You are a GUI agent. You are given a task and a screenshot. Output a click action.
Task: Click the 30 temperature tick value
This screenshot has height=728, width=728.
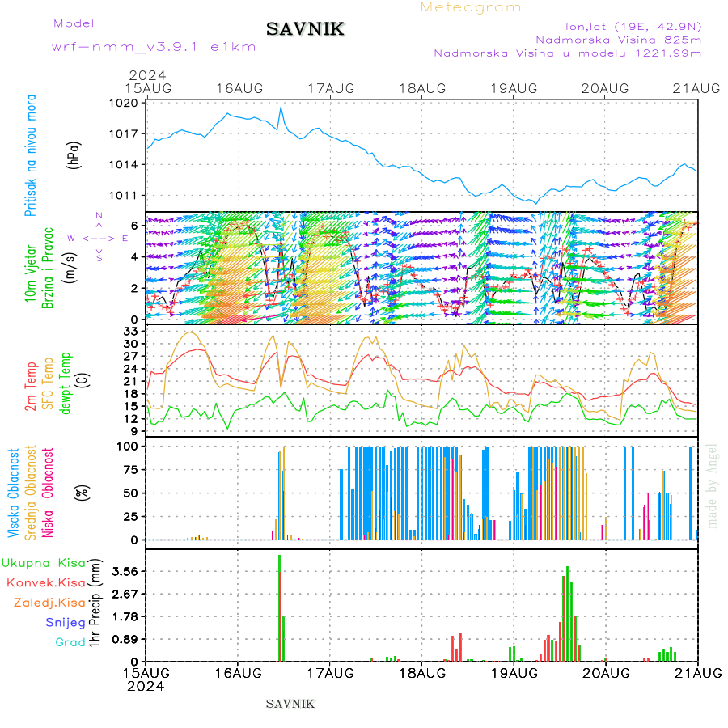pos(131,344)
